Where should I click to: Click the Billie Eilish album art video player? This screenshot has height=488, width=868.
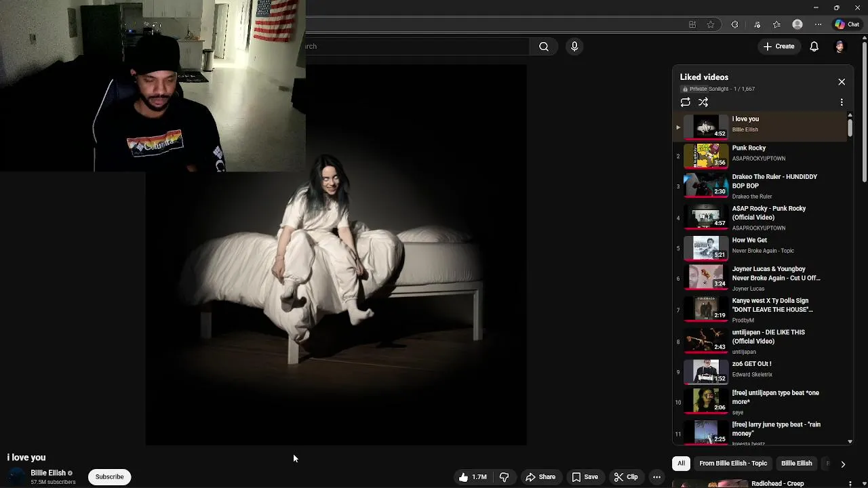[336, 255]
